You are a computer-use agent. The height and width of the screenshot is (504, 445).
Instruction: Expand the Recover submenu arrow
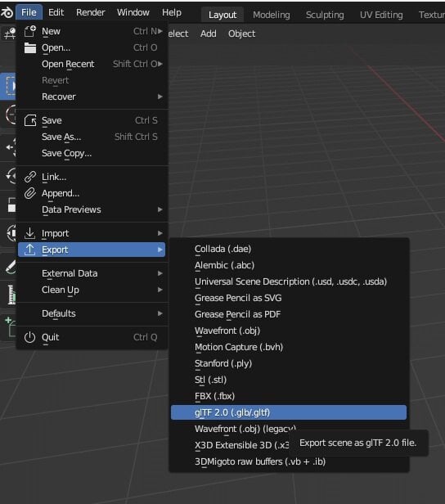pyautogui.click(x=160, y=97)
